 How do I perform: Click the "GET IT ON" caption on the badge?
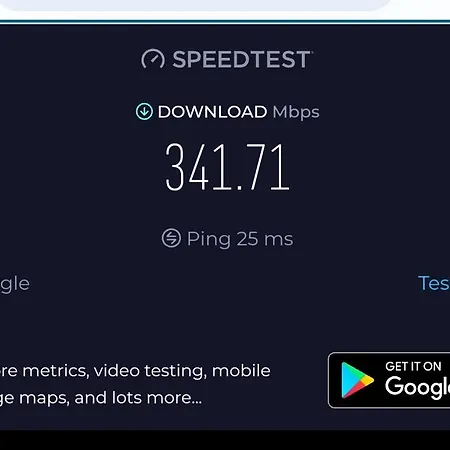pos(413,366)
